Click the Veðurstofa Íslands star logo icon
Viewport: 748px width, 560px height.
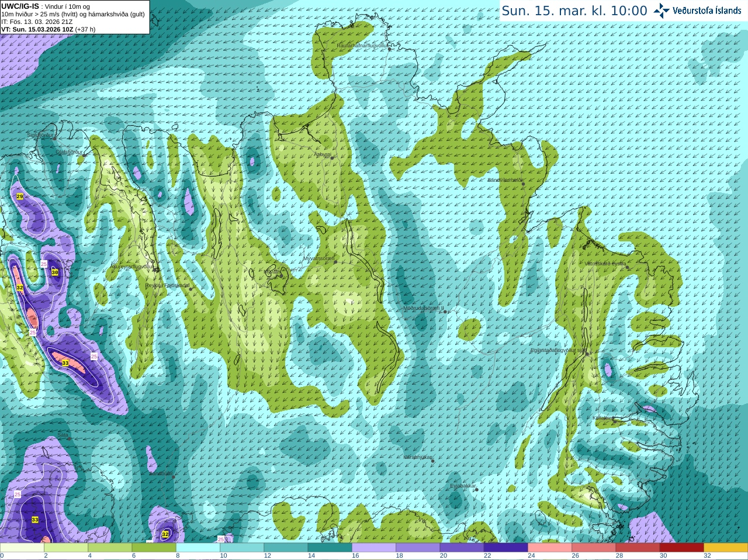[661, 11]
